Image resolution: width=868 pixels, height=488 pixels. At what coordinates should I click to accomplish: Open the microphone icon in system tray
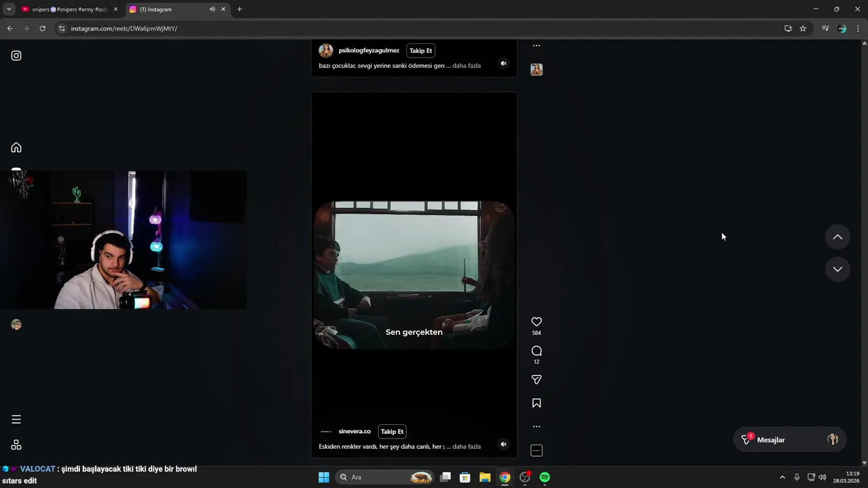coord(797,477)
